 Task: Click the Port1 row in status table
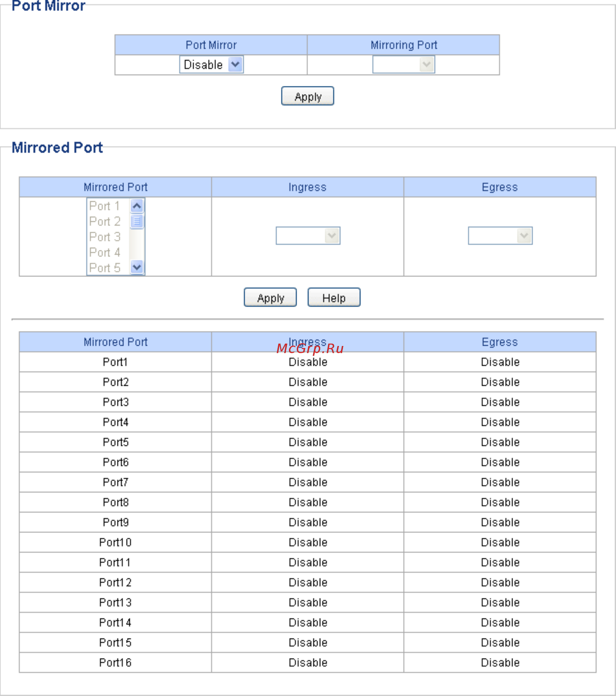tap(307, 362)
